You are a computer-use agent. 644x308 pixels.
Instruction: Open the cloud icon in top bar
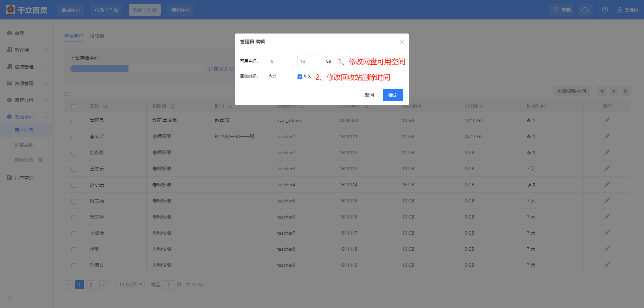point(585,10)
